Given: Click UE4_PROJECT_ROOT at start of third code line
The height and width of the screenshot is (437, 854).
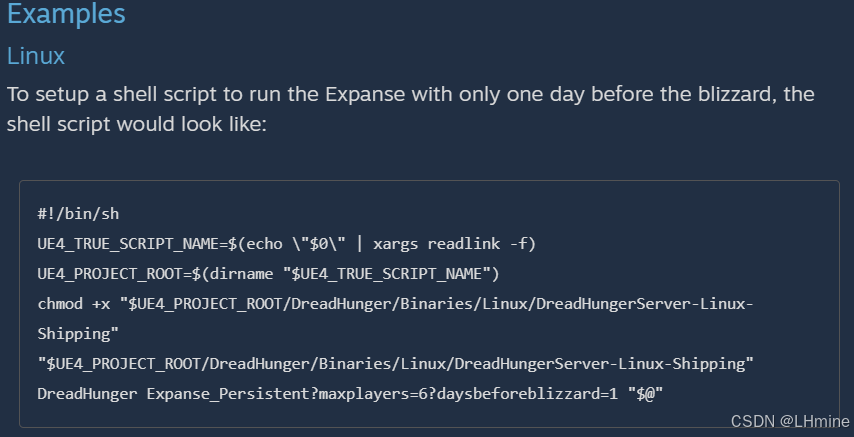Looking at the screenshot, I should [x=110, y=274].
